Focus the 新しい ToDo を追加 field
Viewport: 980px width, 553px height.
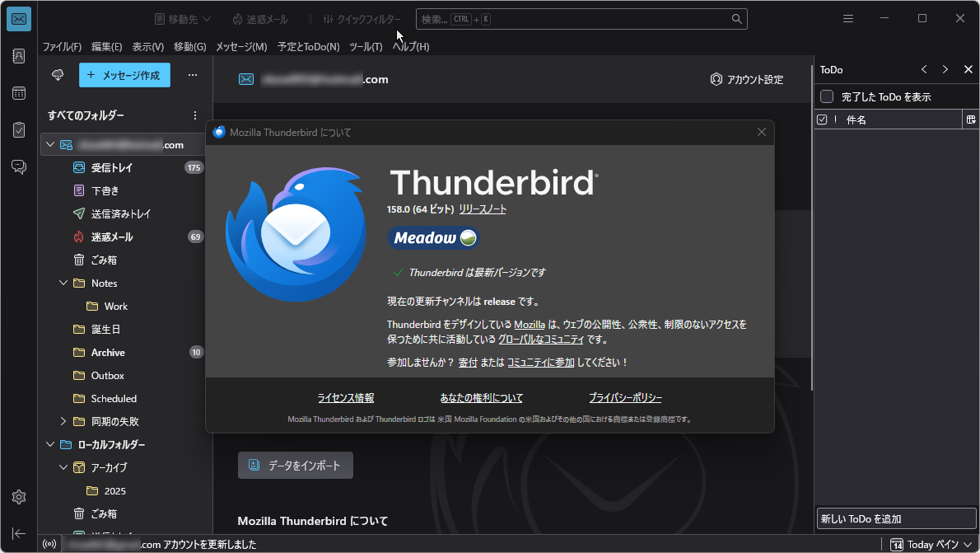[896, 518]
